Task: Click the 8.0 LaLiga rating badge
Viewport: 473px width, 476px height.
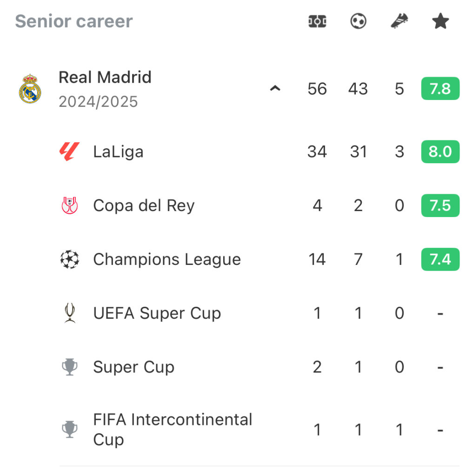Action: [x=440, y=152]
